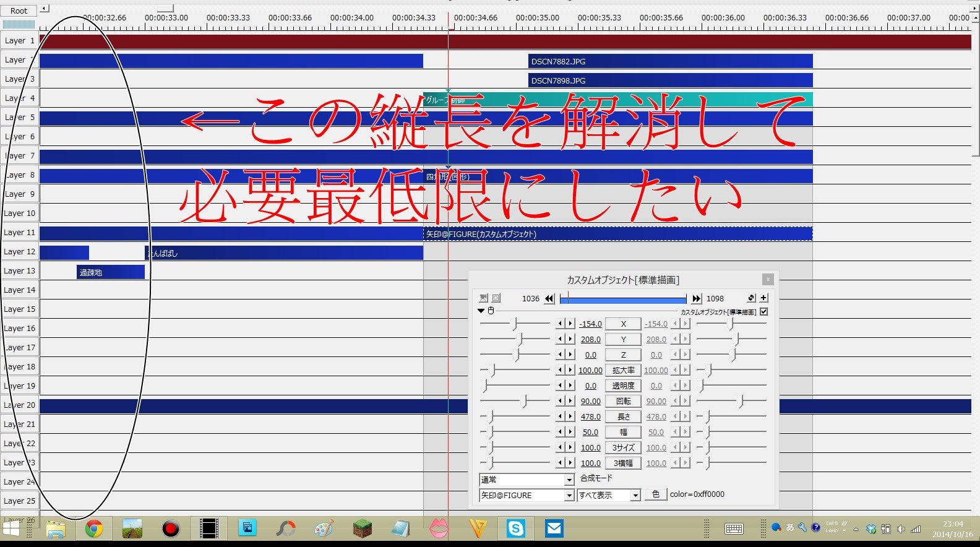Click the mouse icon in settings dialog

tap(491, 311)
